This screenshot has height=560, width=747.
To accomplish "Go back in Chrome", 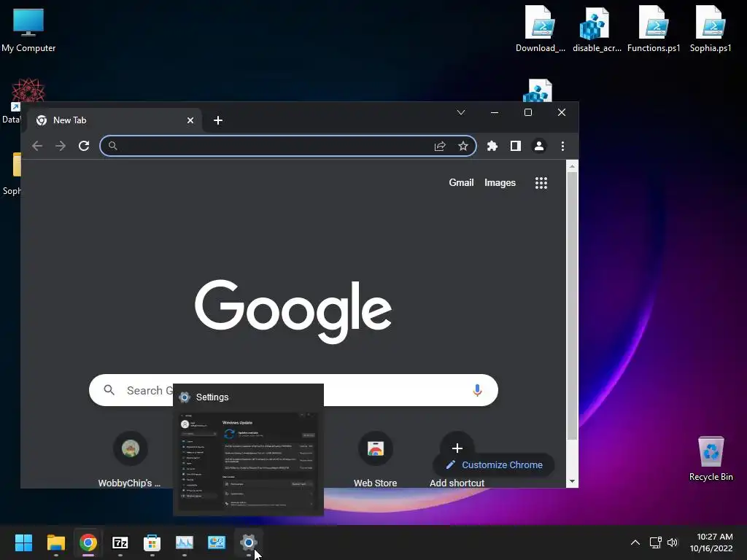I will [37, 146].
